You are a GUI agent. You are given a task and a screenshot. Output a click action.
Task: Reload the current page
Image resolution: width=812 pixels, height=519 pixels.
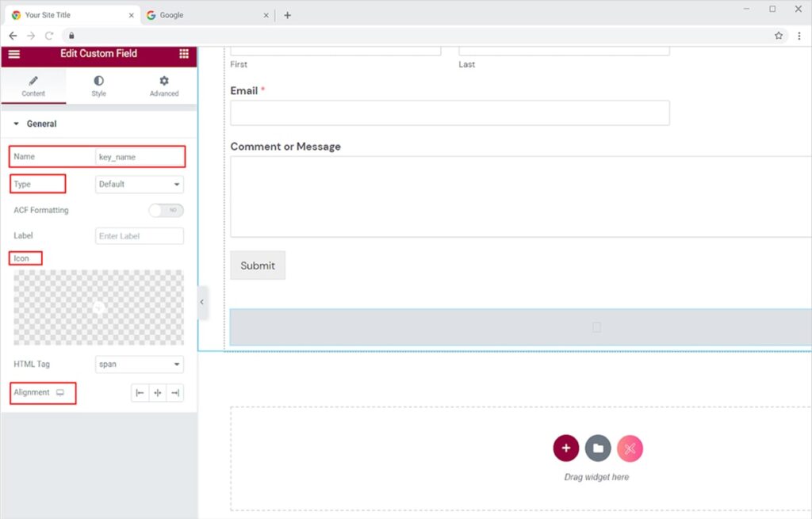click(49, 36)
